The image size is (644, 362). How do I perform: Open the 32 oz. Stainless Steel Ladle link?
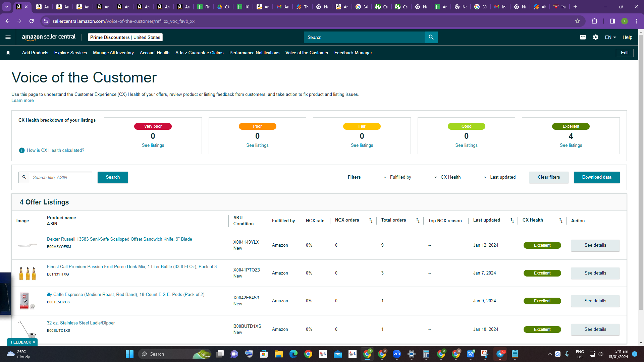point(81,323)
